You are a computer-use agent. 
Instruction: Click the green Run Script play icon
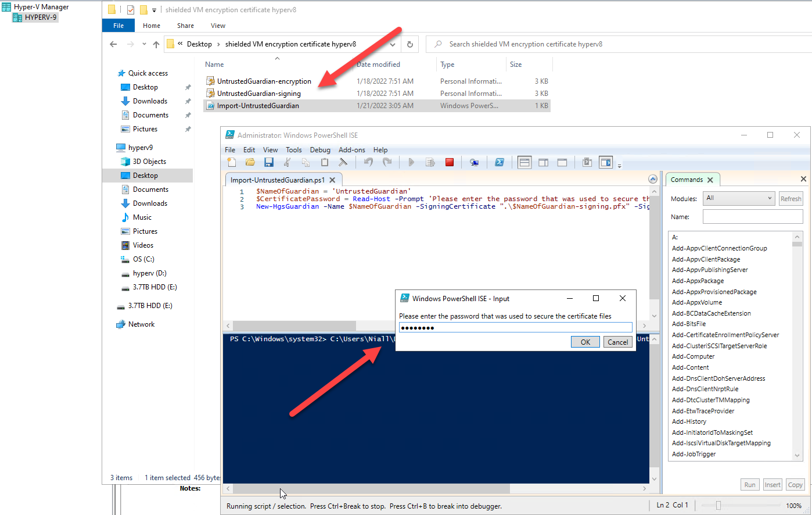pos(411,163)
